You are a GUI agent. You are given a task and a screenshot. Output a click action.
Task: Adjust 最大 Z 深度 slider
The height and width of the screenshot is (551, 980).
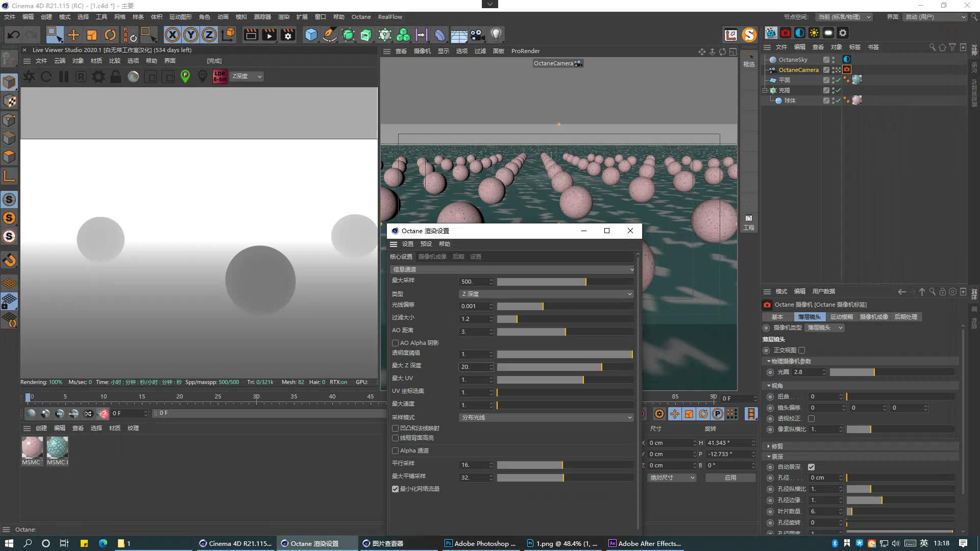click(565, 367)
